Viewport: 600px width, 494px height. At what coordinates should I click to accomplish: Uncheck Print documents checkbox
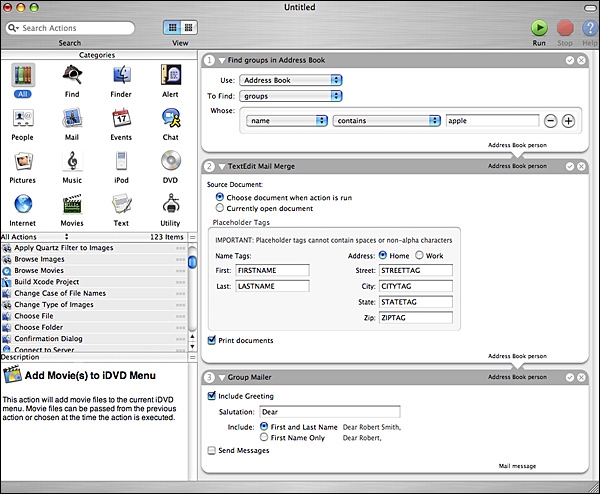(x=212, y=340)
